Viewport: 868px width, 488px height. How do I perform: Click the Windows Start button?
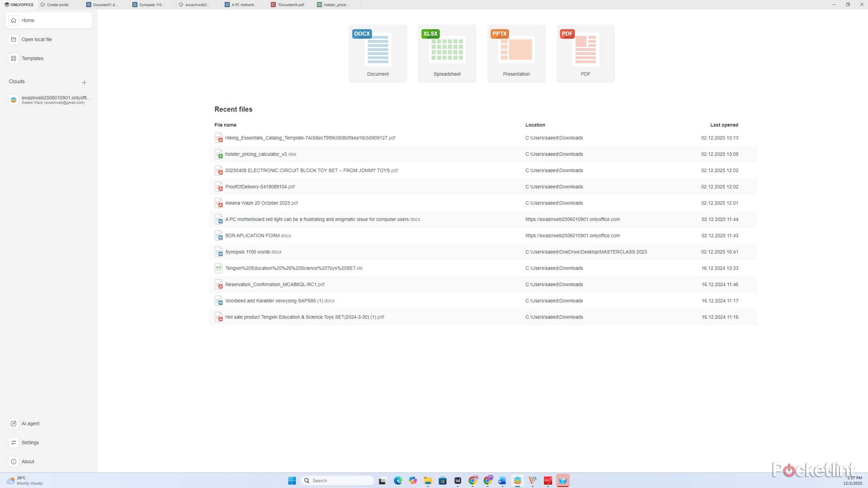(292, 480)
